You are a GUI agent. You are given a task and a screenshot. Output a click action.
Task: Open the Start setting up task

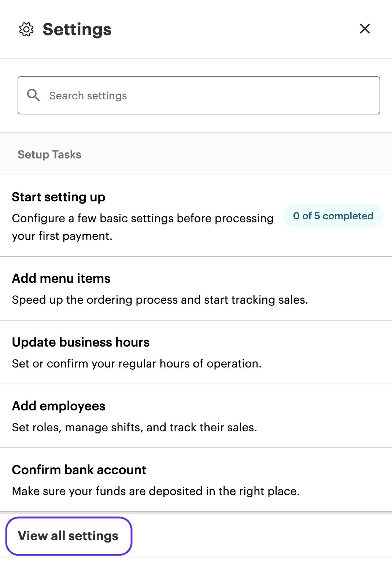tap(59, 197)
